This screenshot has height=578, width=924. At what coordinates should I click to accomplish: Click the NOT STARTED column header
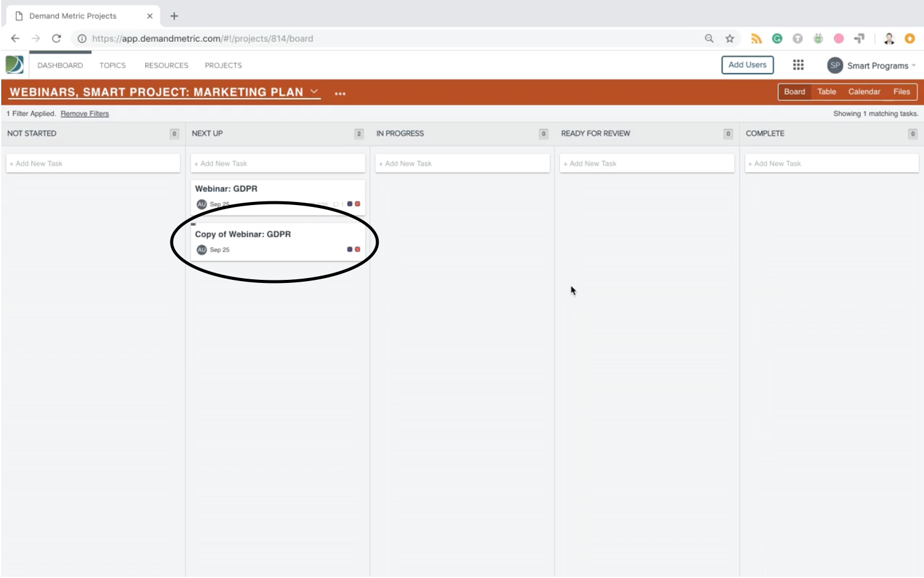pos(32,133)
